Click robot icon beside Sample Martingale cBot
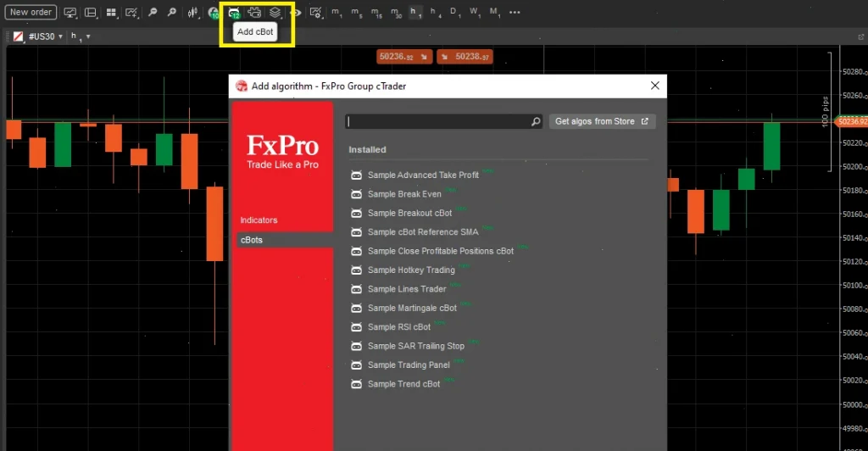 [357, 308]
